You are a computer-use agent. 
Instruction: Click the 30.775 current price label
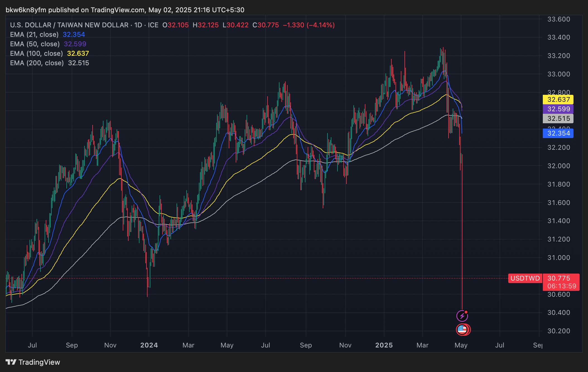click(x=559, y=278)
